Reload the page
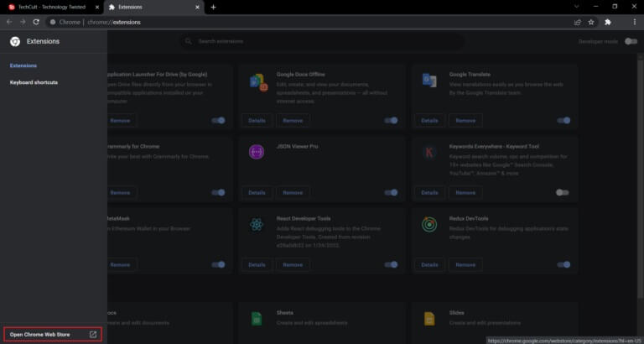The width and height of the screenshot is (644, 344). point(36,22)
